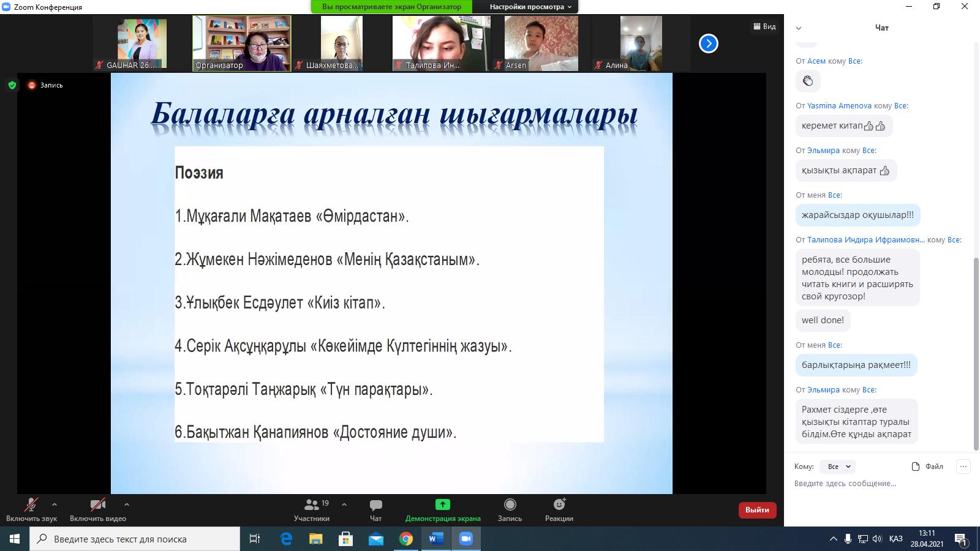Open Реакции reactions menu
This screenshot has height=551, width=980.
tap(559, 510)
